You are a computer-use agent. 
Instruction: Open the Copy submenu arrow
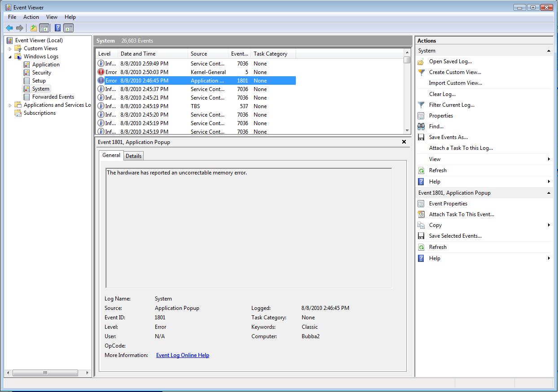(549, 225)
